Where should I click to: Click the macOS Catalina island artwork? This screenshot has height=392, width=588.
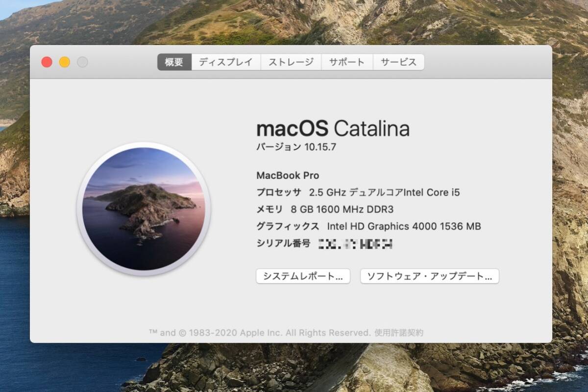[x=144, y=209]
